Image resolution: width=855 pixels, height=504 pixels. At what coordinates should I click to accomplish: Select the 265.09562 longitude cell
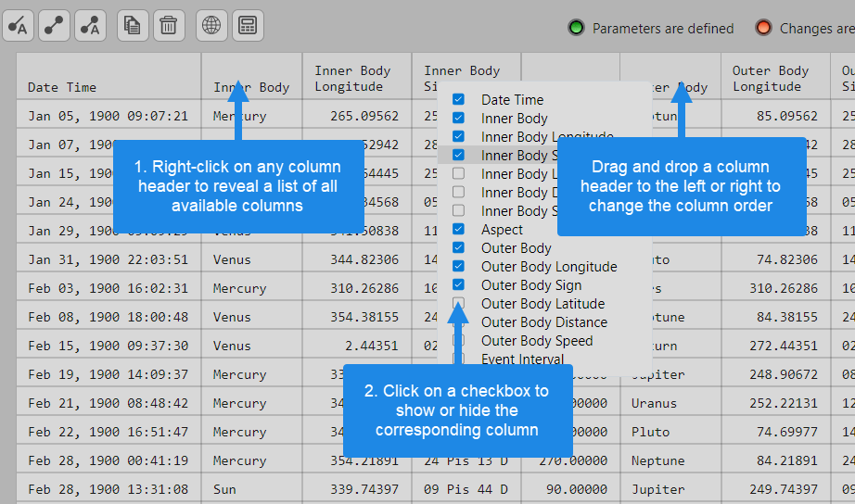click(357, 114)
